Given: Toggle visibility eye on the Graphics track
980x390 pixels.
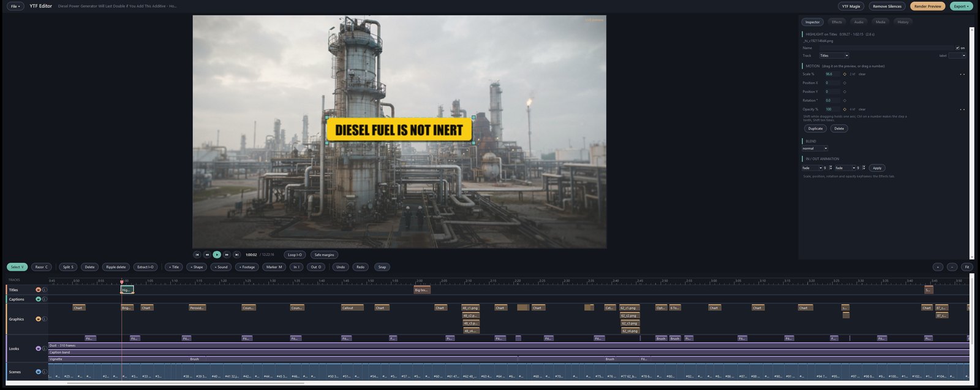Looking at the screenshot, I should click(x=39, y=319).
